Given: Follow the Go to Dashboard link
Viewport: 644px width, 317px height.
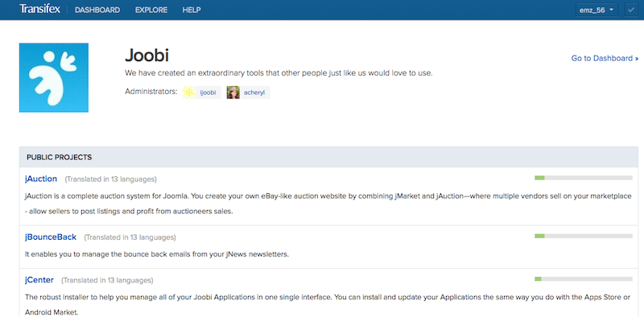Looking at the screenshot, I should [x=605, y=58].
